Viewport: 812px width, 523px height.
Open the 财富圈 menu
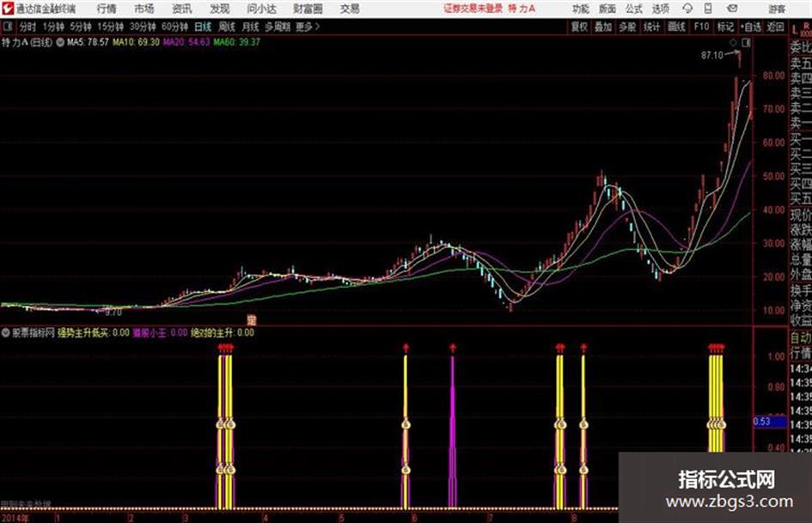coord(308,9)
